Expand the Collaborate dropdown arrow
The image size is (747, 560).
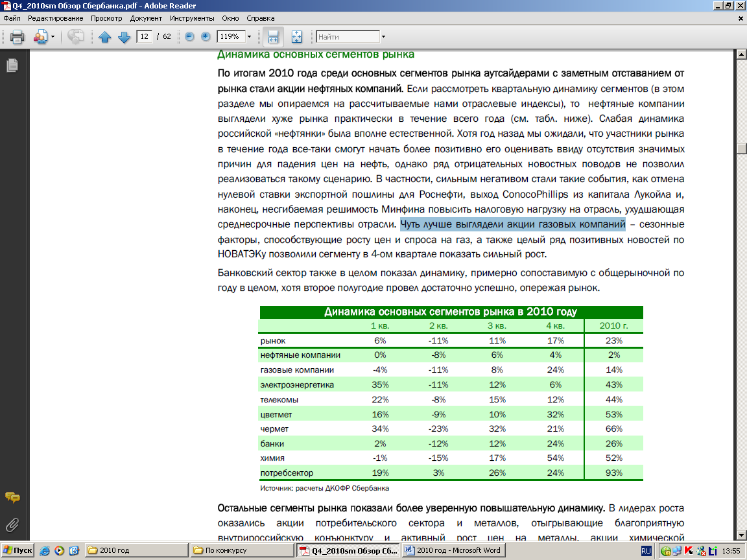pyautogui.click(x=53, y=37)
